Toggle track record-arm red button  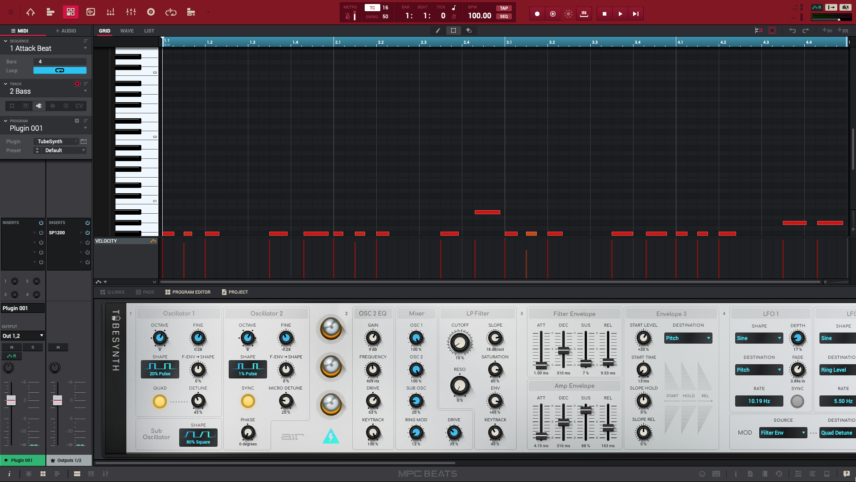77,84
